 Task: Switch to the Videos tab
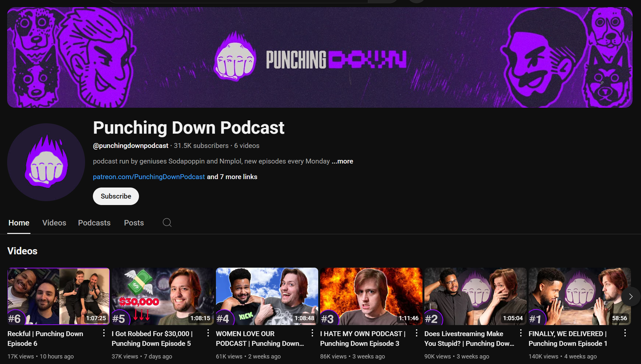pos(54,223)
